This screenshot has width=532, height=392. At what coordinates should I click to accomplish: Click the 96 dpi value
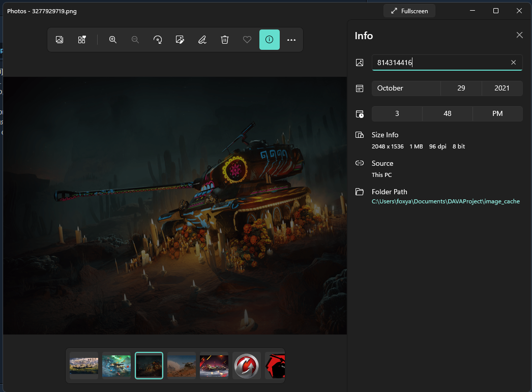point(438,146)
